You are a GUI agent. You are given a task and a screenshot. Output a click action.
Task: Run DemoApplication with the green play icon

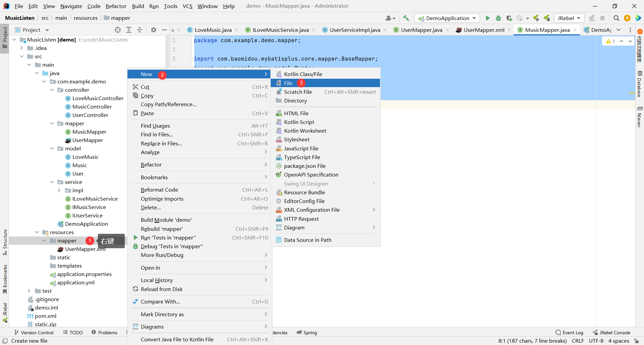[488, 18]
